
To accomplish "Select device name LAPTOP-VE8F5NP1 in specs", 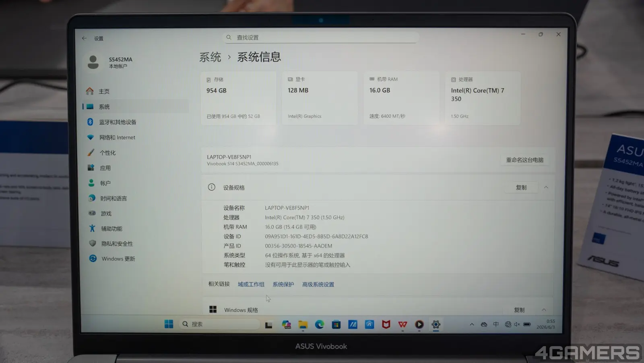I will point(287,208).
